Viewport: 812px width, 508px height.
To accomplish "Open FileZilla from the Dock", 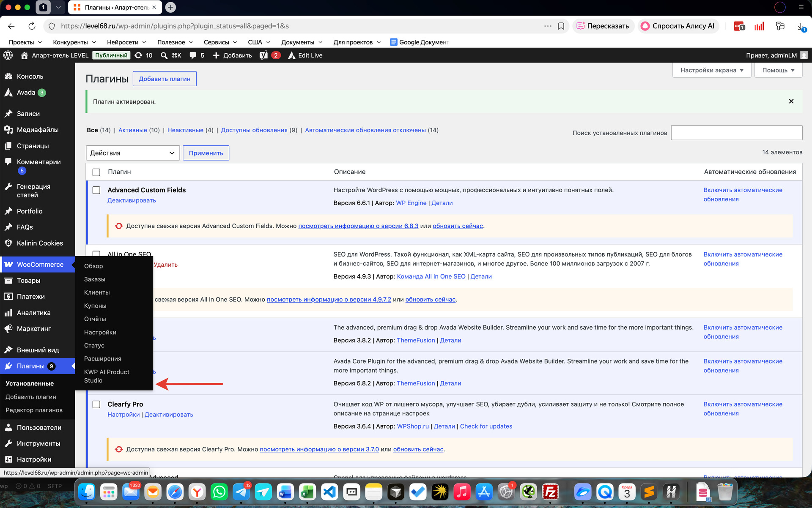I will pos(551,492).
